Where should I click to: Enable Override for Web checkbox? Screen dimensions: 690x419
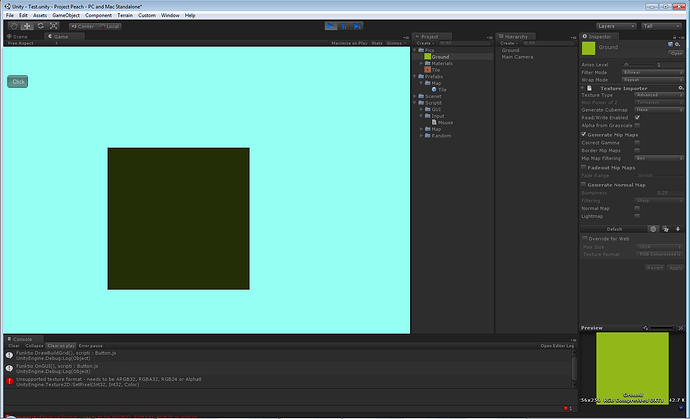[585, 238]
